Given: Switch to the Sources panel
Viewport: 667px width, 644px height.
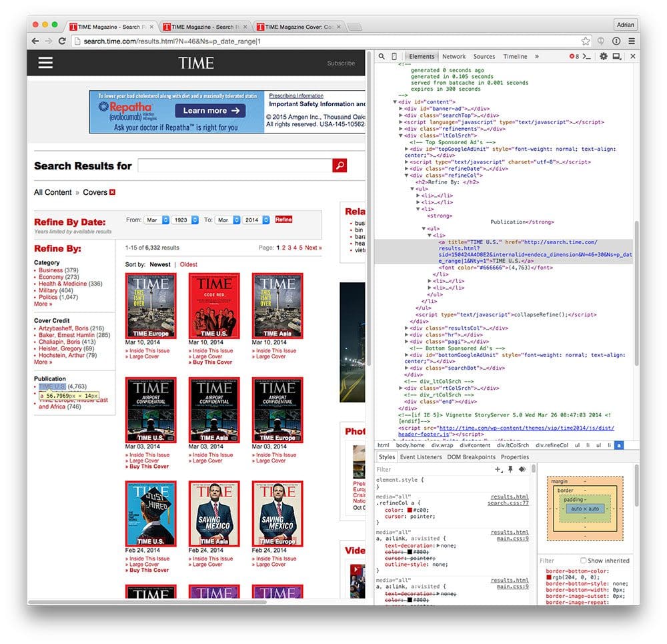Looking at the screenshot, I should [x=484, y=56].
